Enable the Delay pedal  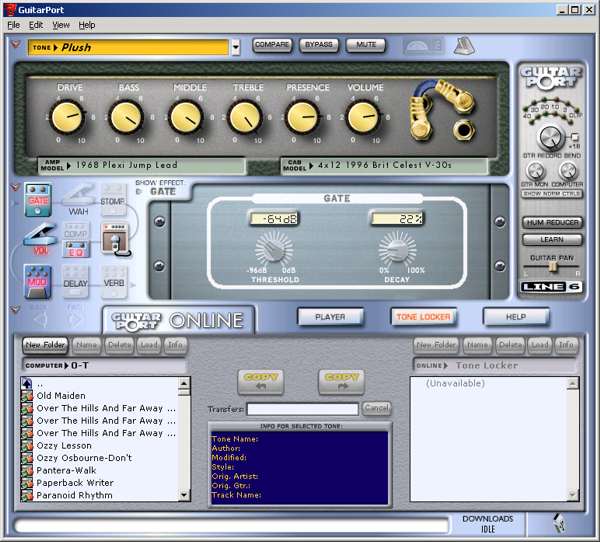[75, 282]
